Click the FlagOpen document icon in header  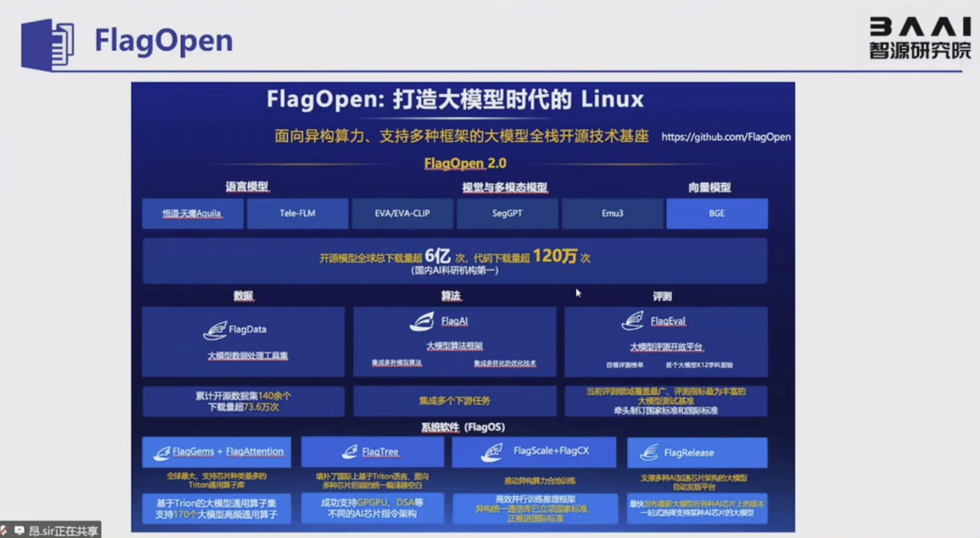(47, 44)
